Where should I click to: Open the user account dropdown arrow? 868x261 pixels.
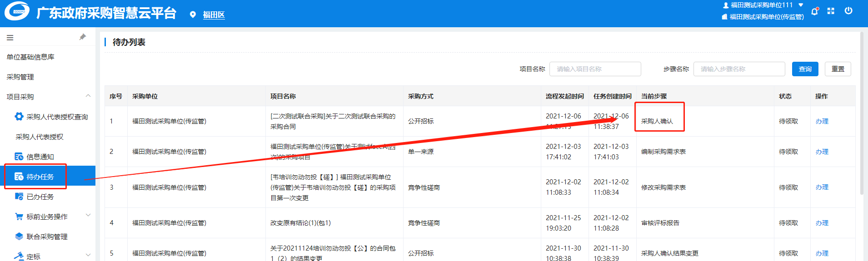801,5
